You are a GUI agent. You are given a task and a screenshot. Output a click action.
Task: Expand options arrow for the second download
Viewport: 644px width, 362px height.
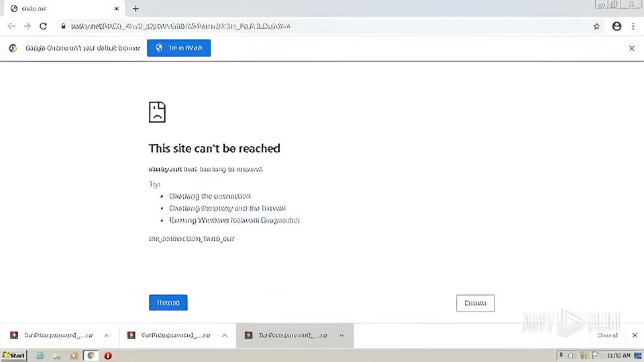pyautogui.click(x=224, y=335)
